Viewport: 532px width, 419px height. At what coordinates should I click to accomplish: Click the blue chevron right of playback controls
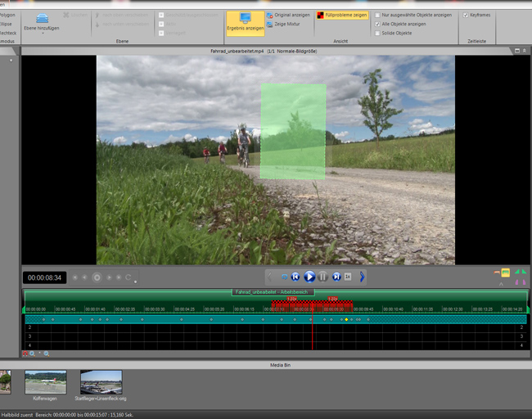pos(362,277)
